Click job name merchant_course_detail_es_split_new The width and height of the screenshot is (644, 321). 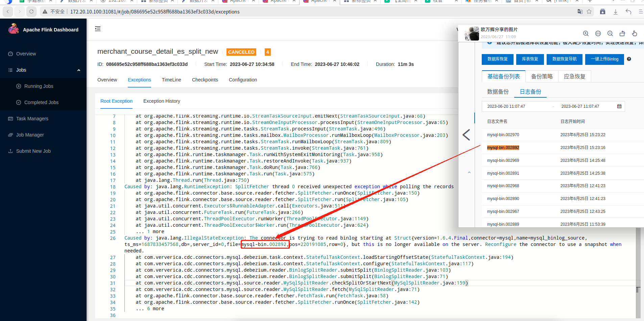pos(158,51)
